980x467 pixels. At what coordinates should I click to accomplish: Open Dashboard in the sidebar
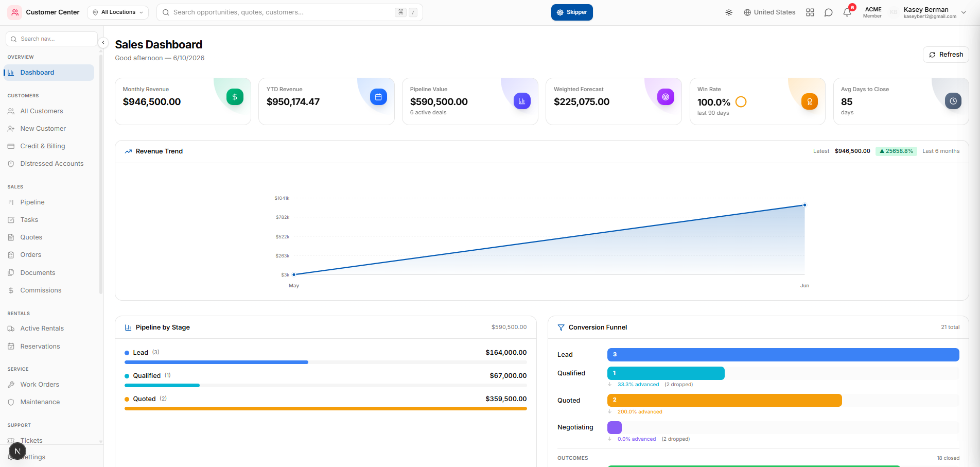pyautogui.click(x=49, y=73)
